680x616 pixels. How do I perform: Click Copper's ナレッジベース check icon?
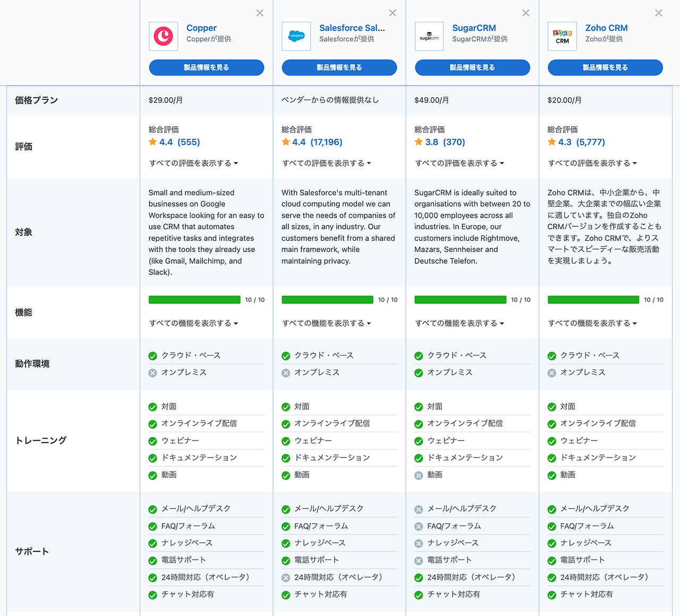click(x=153, y=544)
